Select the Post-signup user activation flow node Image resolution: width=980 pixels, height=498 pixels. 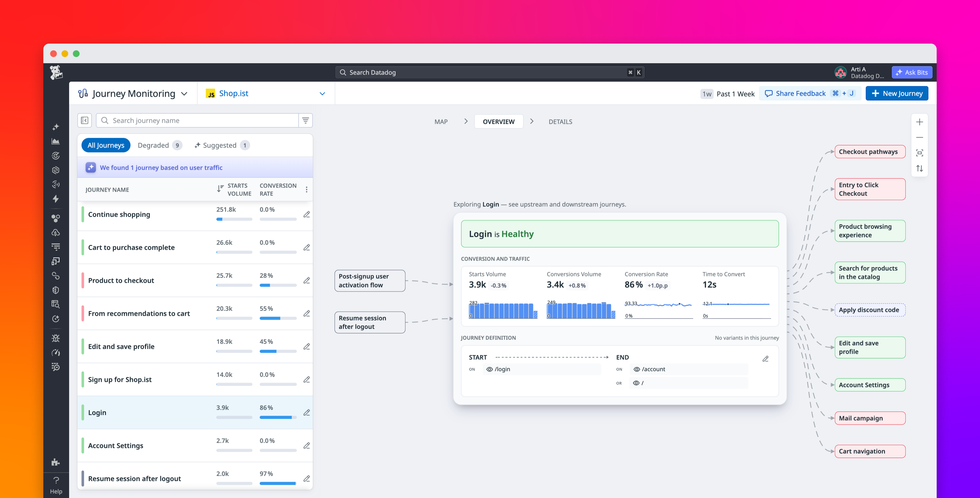(369, 280)
